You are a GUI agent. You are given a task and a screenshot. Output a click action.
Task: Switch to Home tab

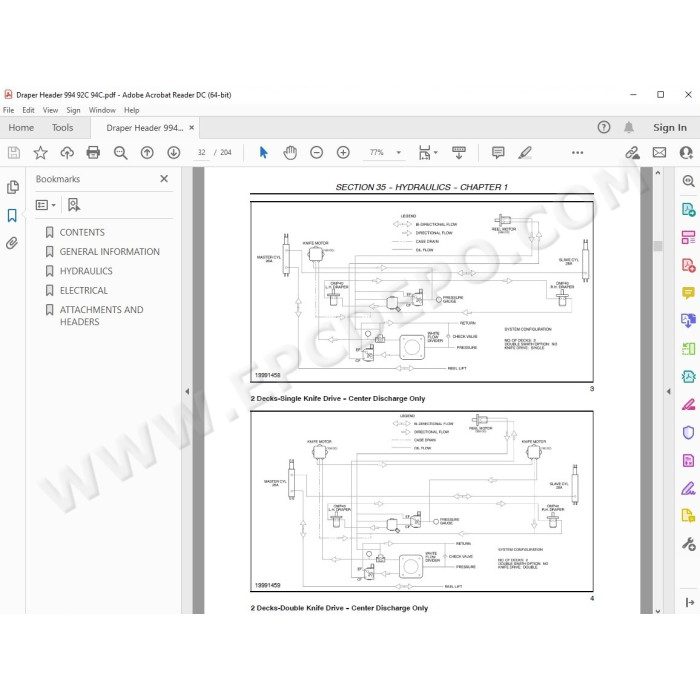tap(21, 128)
